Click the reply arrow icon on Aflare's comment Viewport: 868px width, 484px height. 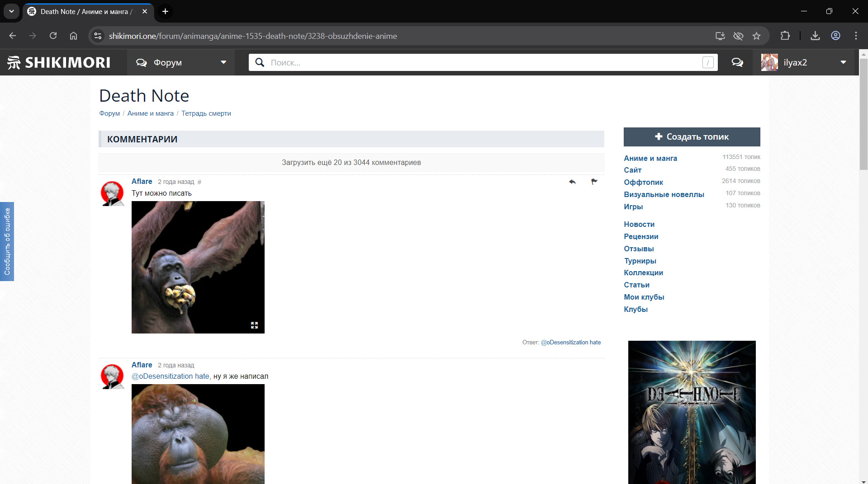[572, 182]
